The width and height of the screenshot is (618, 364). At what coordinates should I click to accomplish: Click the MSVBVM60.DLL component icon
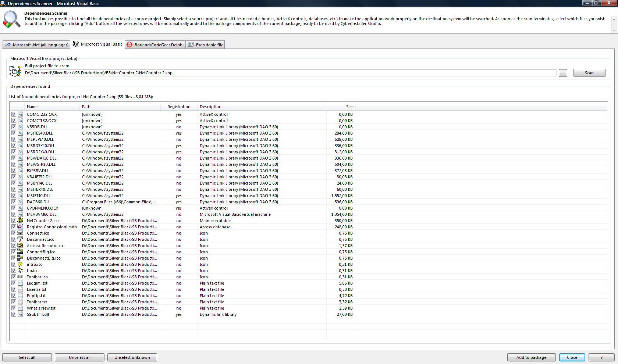pyautogui.click(x=20, y=214)
